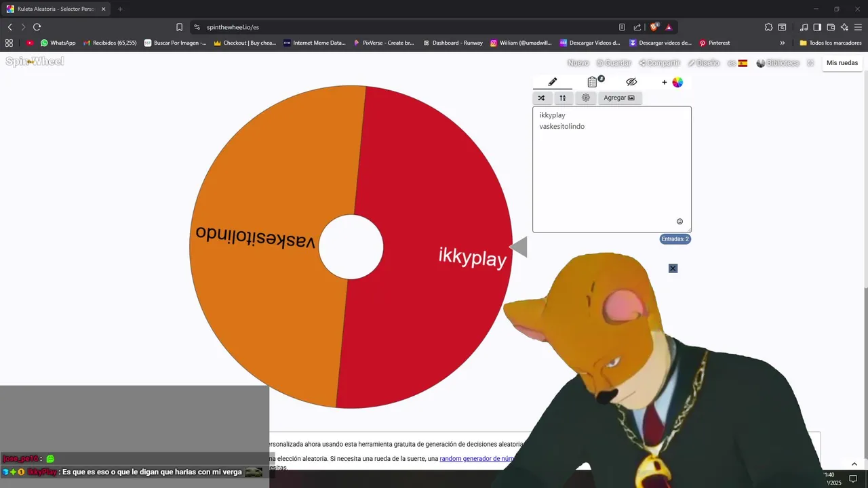Show hidden system tray icons chevron

854,464
